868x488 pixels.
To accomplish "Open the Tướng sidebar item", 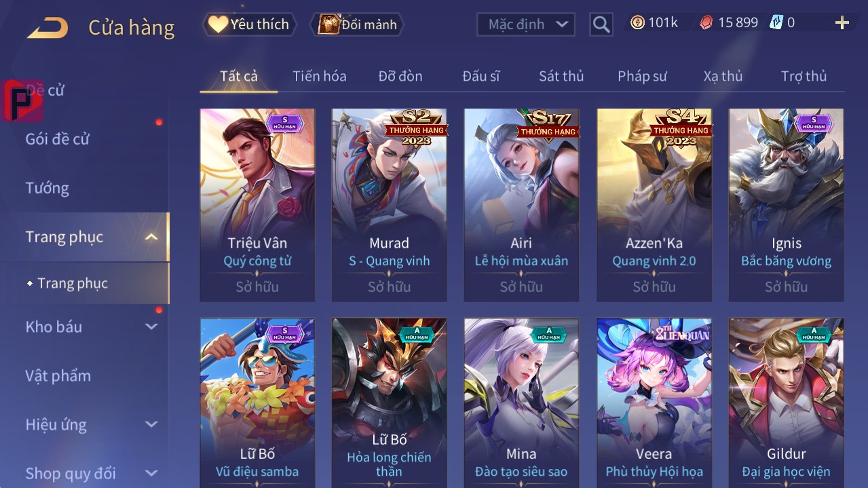I will [47, 188].
